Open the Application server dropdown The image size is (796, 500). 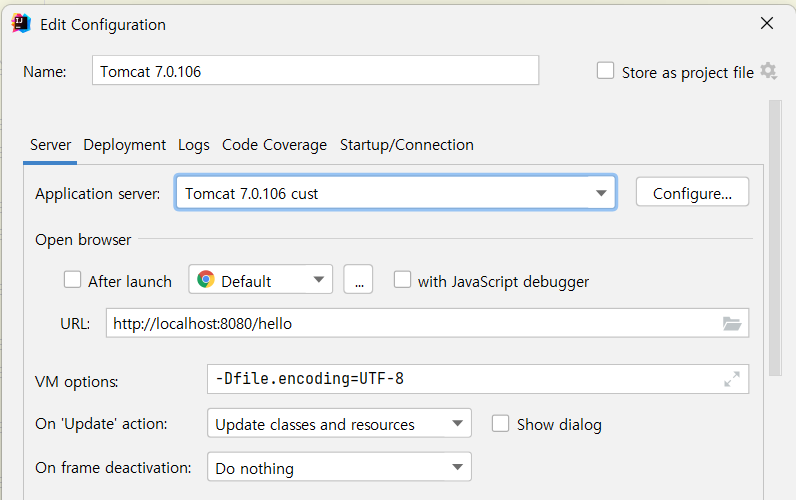[x=395, y=192]
